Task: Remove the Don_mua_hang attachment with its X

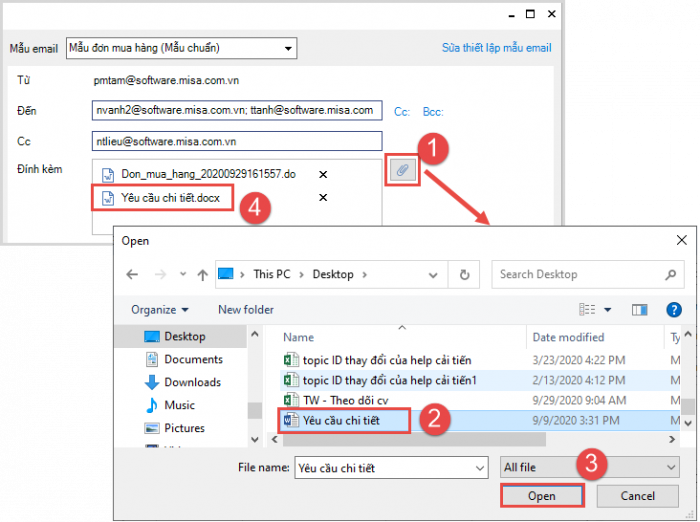Action: pos(322,174)
